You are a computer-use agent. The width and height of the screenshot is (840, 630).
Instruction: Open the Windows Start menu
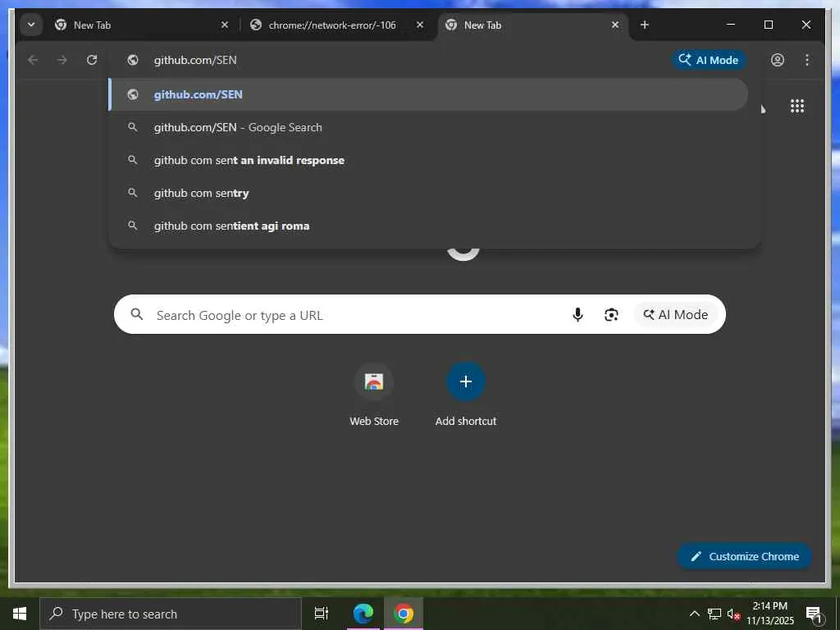coord(20,614)
